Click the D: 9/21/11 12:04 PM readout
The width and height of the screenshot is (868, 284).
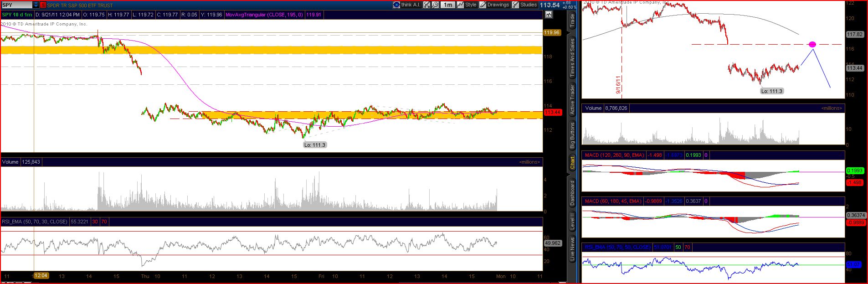point(57,15)
